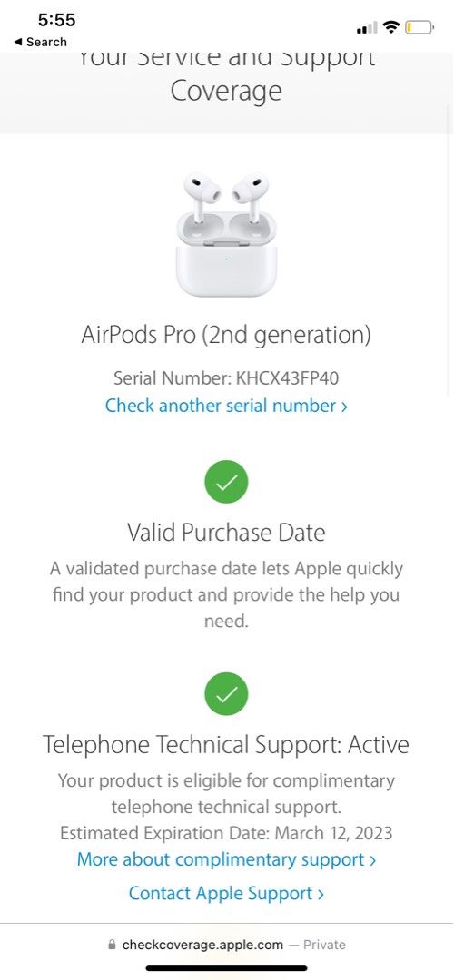
Task: Tap the Serial Number KHCX43FP40 text
Action: tap(226, 378)
